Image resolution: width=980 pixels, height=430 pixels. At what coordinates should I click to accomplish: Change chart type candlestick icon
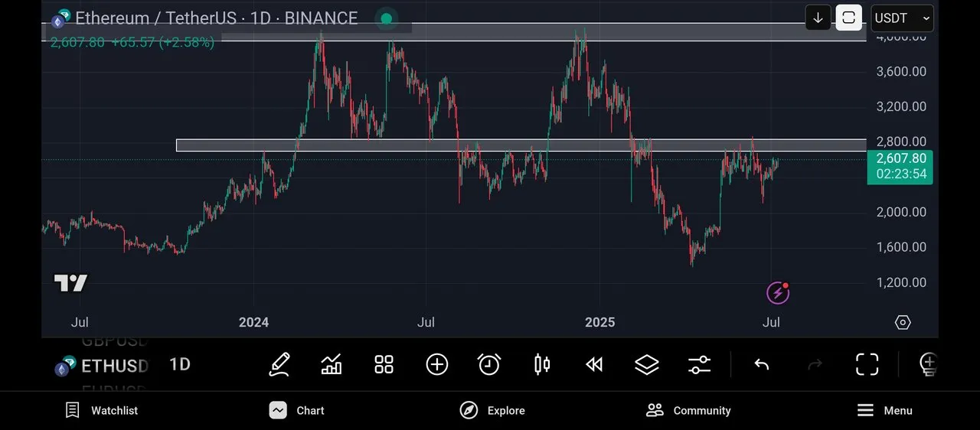542,364
